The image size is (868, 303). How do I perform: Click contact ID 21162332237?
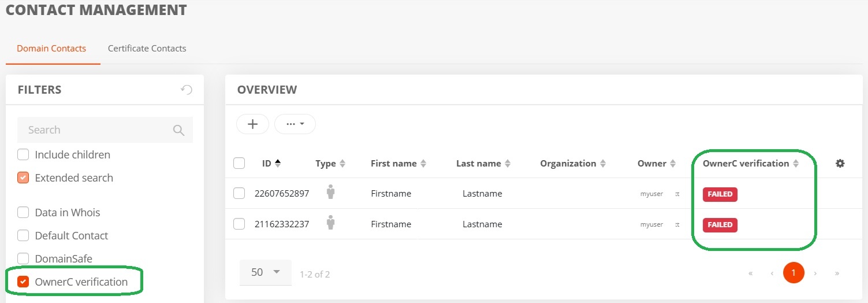[x=282, y=224]
